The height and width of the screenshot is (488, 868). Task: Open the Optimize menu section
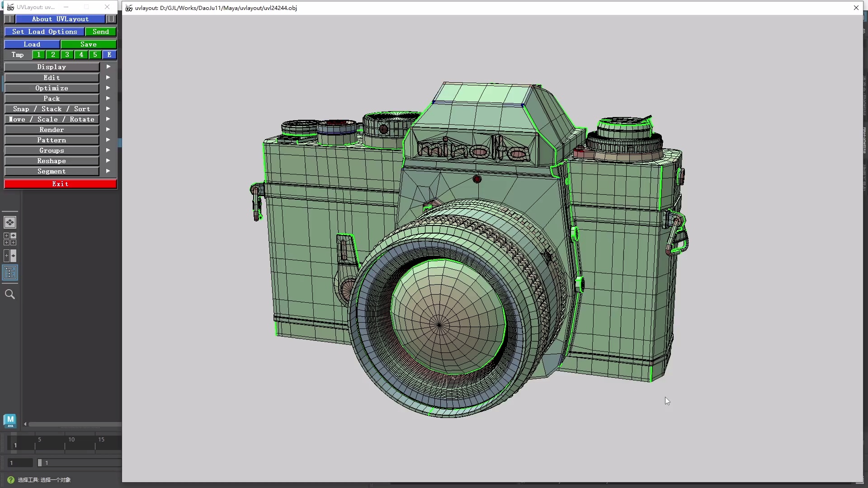tap(52, 88)
